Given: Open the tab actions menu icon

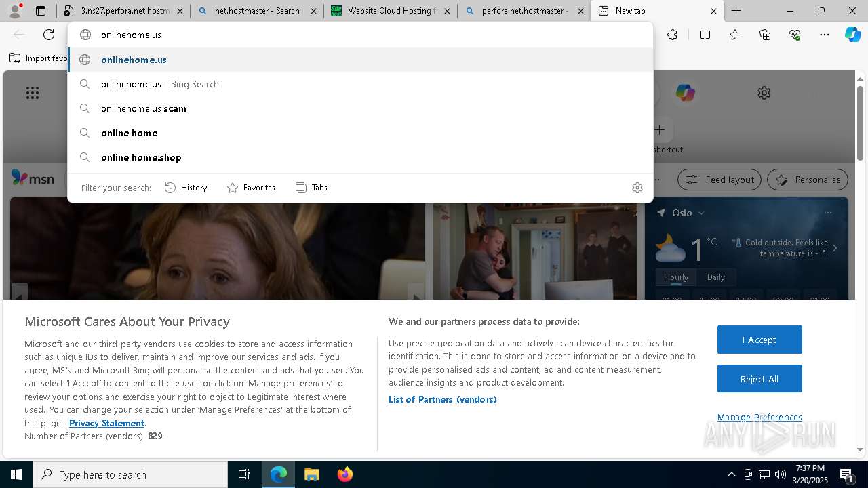Looking at the screenshot, I should (x=41, y=11).
